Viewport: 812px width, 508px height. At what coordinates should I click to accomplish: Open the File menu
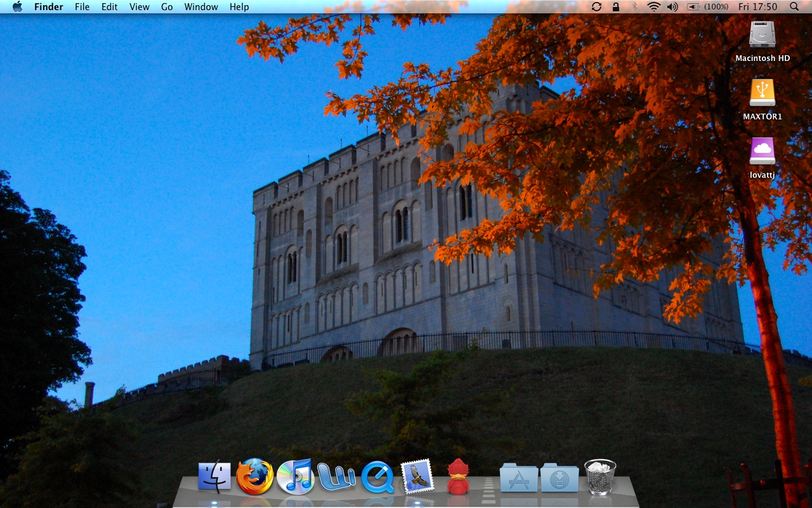pos(82,7)
